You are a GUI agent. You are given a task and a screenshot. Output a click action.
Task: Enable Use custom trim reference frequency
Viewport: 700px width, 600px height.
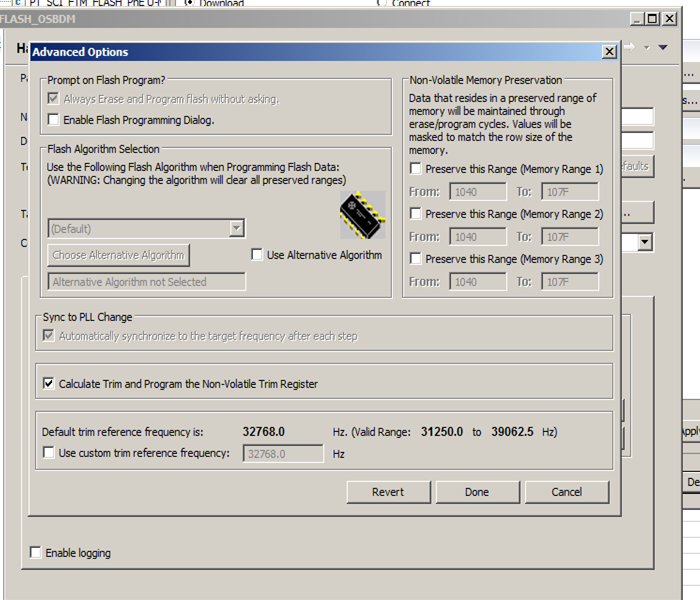49,453
